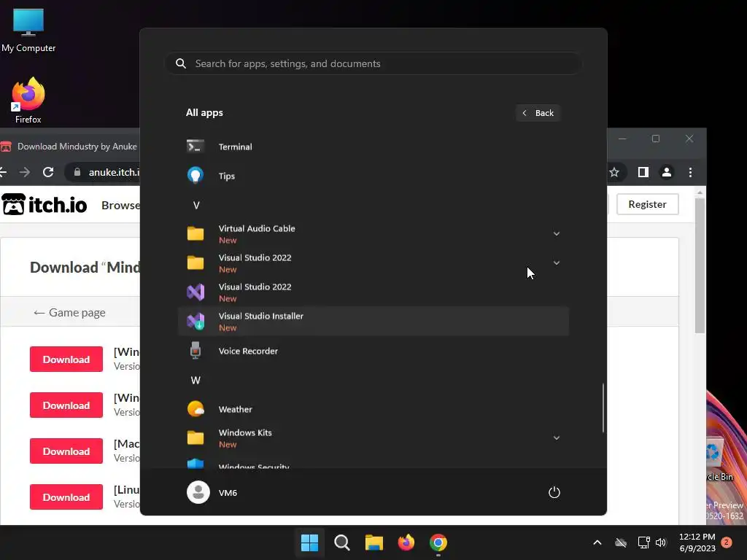Click the Windows Start button on taskbar
747x560 pixels.
coord(309,542)
